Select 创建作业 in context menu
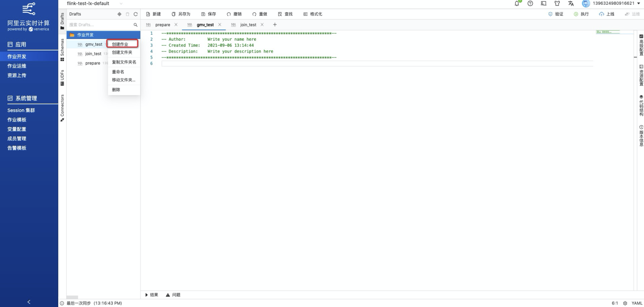Viewport: 644px width, 307px height. click(x=123, y=44)
